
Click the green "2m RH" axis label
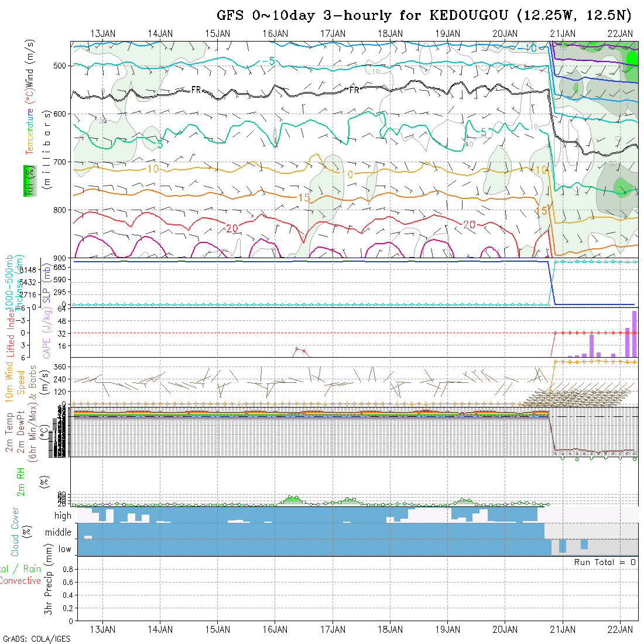click(20, 481)
